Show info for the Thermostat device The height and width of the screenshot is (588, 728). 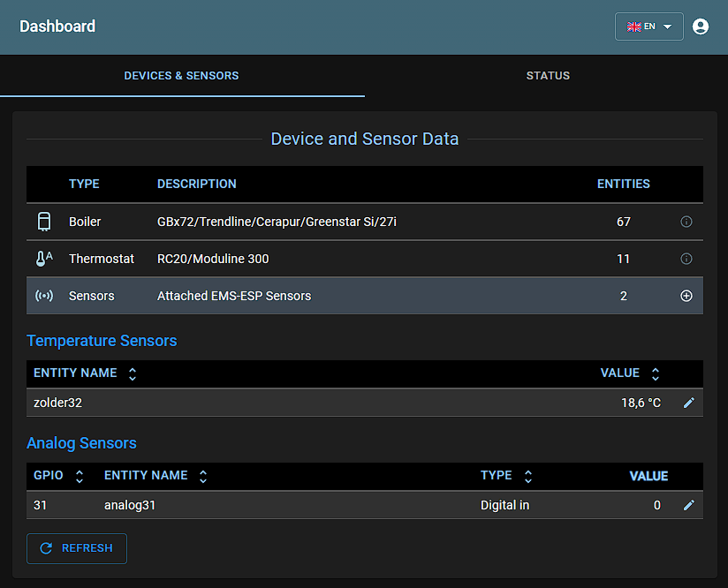coord(686,259)
